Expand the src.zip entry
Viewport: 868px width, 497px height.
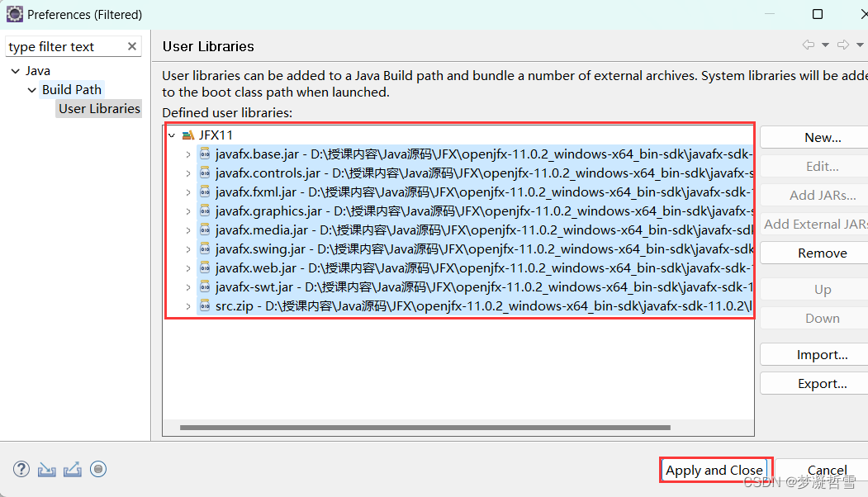coord(188,306)
